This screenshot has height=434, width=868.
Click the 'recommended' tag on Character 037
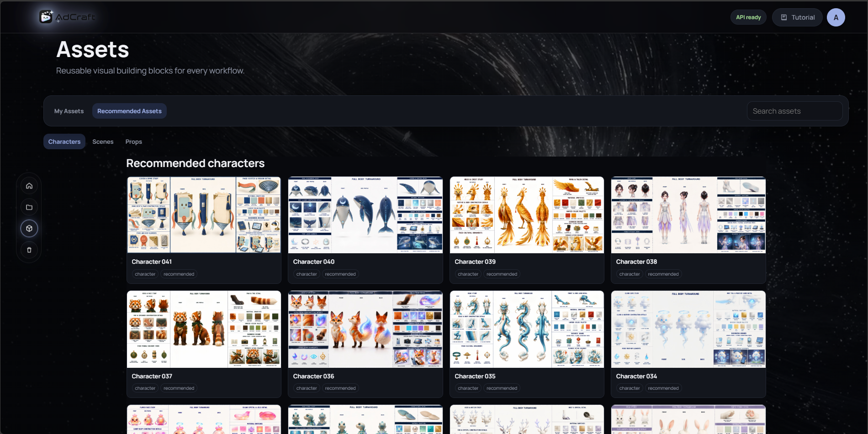(x=179, y=388)
